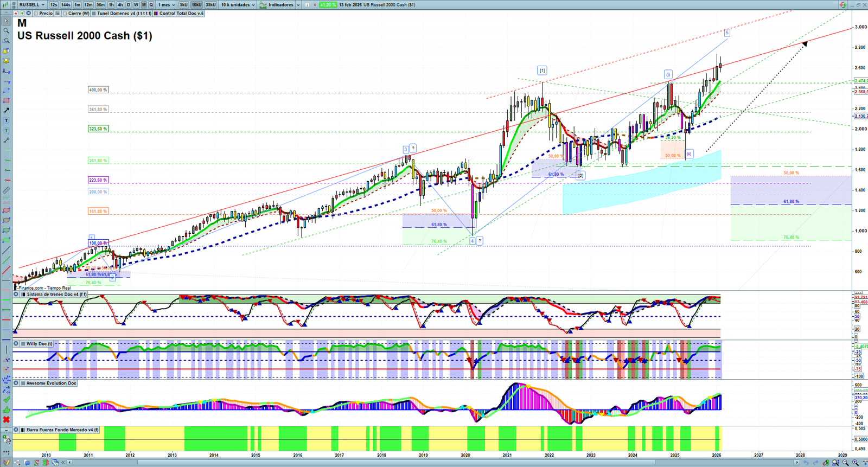
Task: Click the 323,60 % Fibonacci level label
Action: (98, 129)
